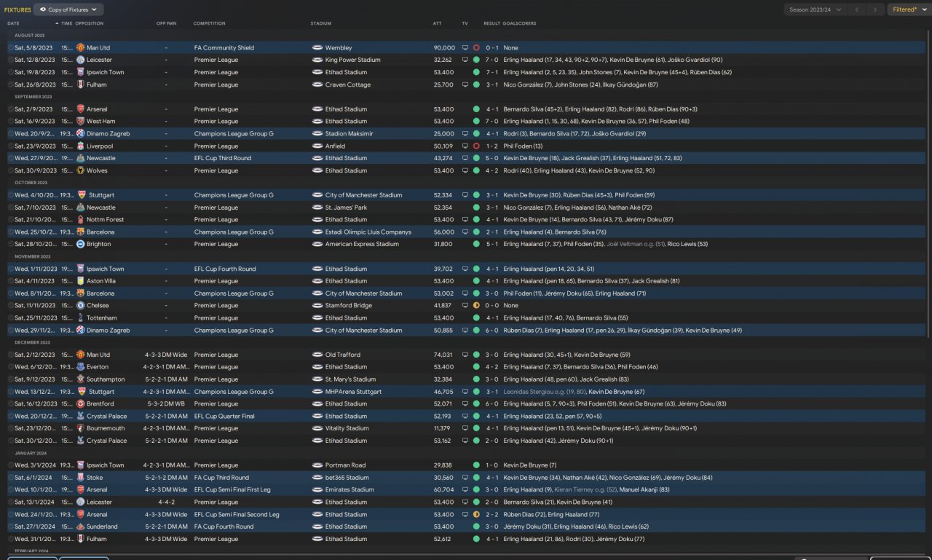Image resolution: width=932 pixels, height=560 pixels.
Task: Click the 90,000 attendance figure
Action: 444,47
